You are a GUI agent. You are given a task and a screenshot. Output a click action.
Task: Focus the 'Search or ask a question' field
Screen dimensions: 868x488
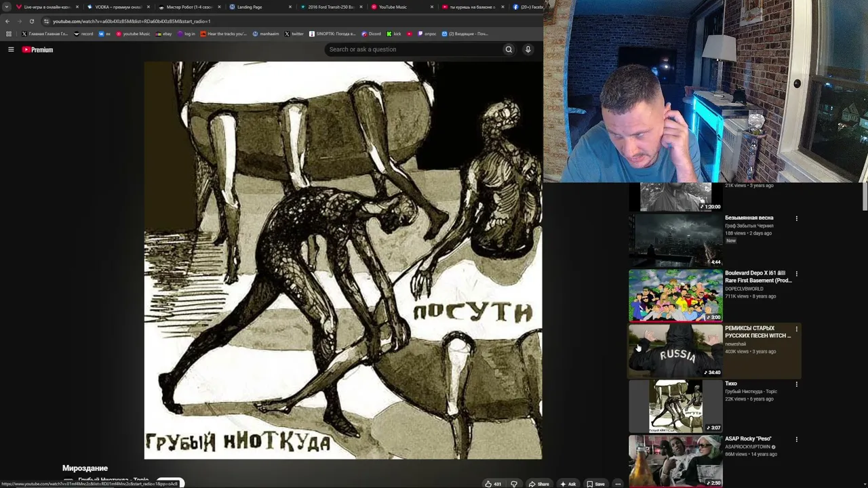tap(414, 49)
